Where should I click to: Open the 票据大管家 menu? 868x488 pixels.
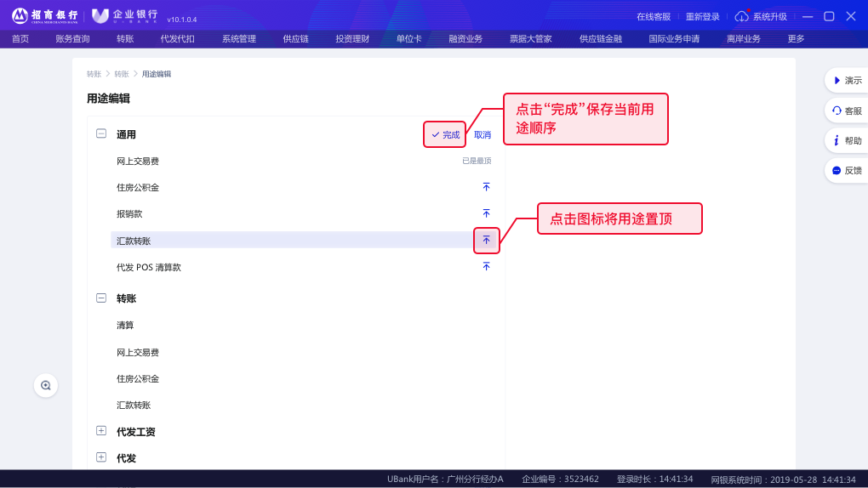pos(530,39)
